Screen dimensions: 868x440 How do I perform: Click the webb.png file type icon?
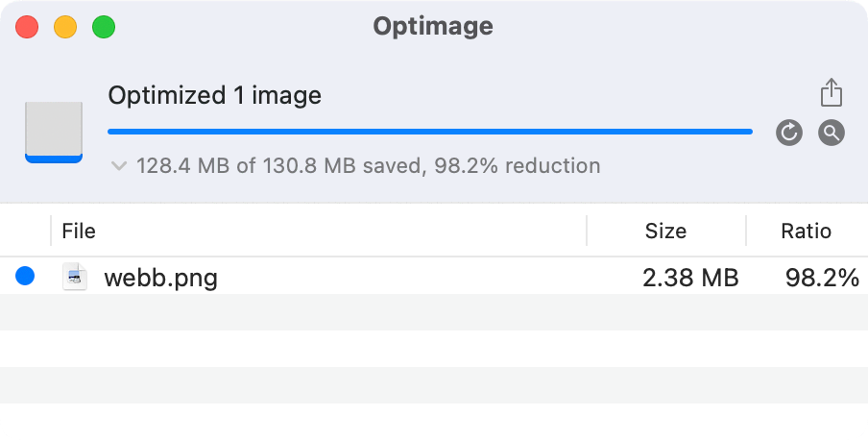[x=76, y=278]
